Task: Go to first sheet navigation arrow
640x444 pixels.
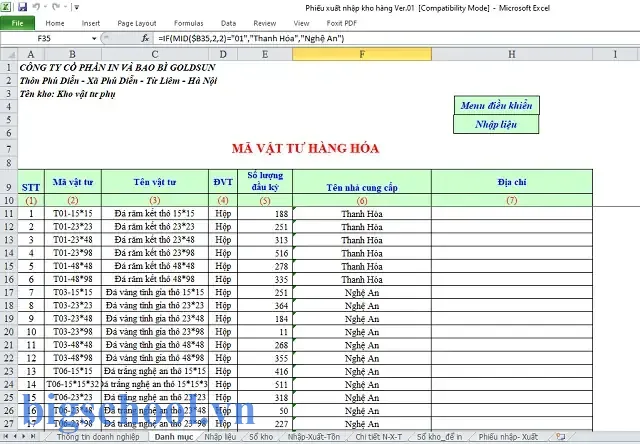Action: point(6,437)
